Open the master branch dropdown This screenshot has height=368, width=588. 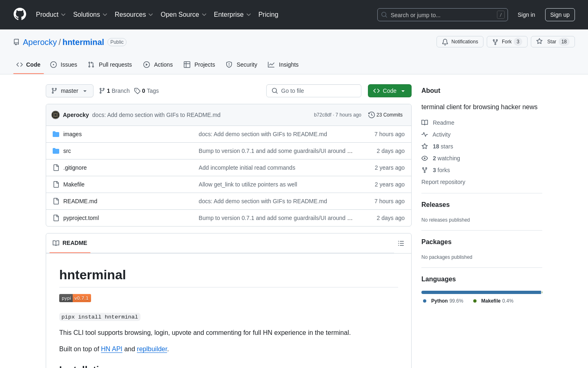(x=69, y=91)
